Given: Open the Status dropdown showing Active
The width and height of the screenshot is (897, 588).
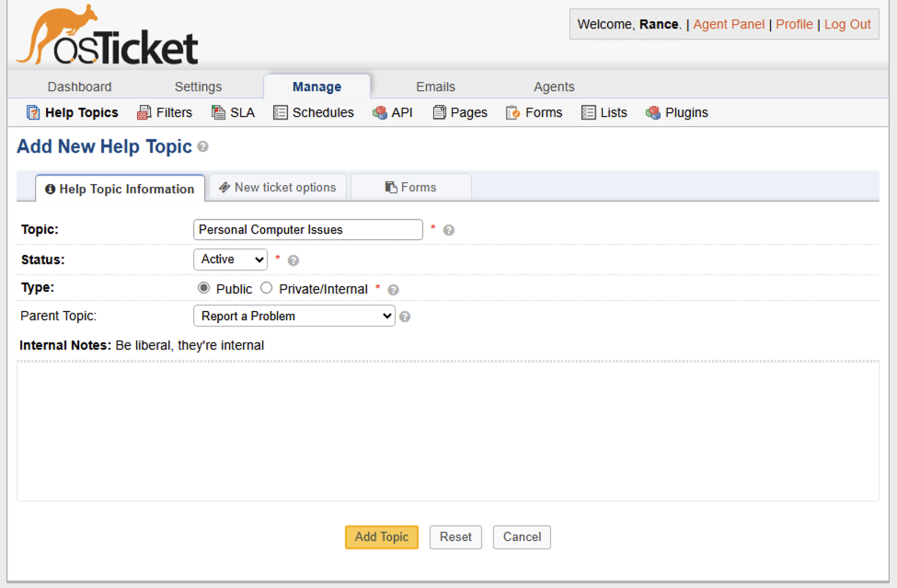Looking at the screenshot, I should coord(231,259).
